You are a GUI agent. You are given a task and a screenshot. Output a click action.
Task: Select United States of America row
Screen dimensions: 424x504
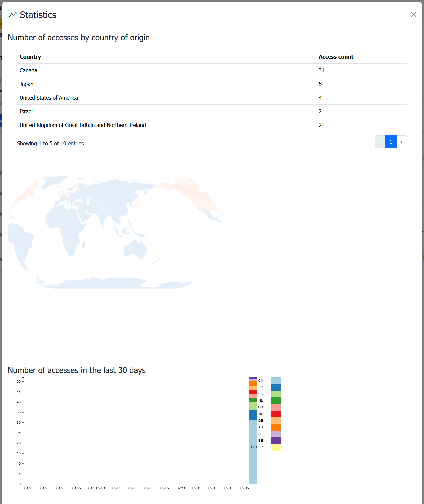pyautogui.click(x=212, y=98)
